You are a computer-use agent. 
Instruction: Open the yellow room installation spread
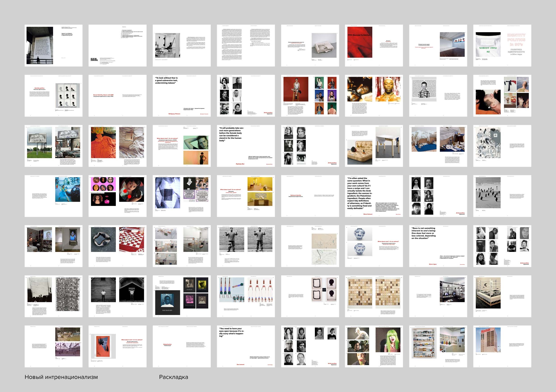pos(246,196)
